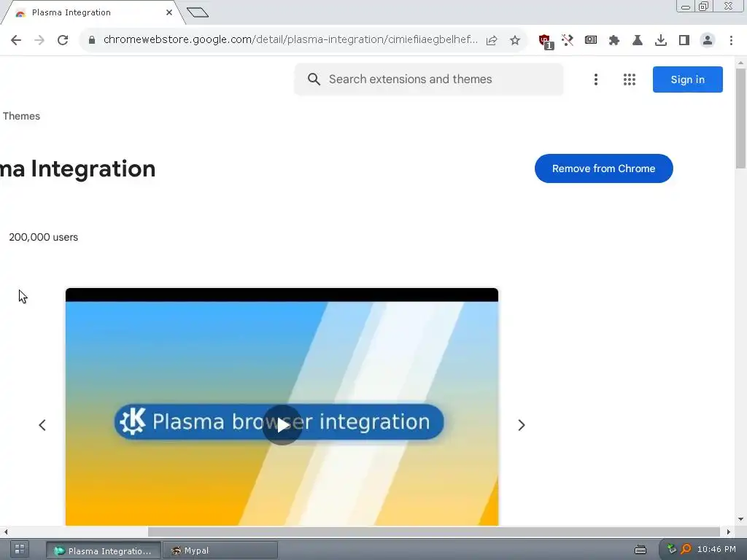
Task: Open Web Store more options menu
Action: [x=595, y=79]
